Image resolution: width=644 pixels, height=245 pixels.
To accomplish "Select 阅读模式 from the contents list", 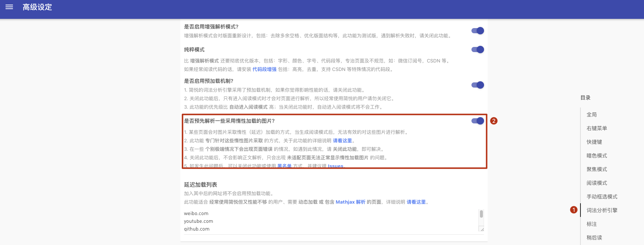I will pyautogui.click(x=597, y=183).
